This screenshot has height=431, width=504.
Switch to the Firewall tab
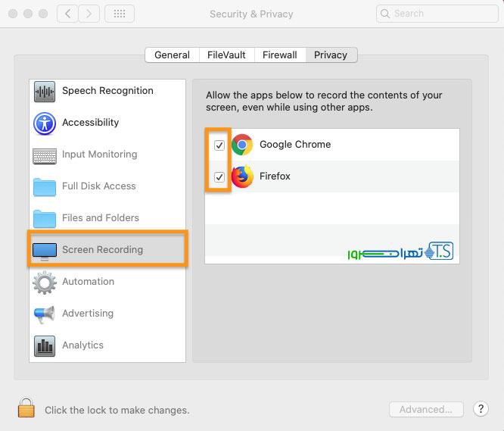(x=280, y=55)
